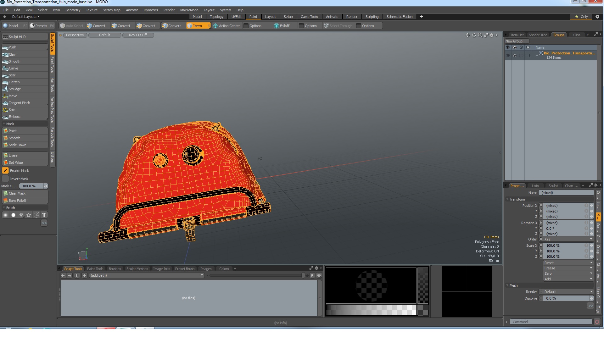Click the Set Value mask tool
The width and height of the screenshot is (604, 364).
pos(25,163)
